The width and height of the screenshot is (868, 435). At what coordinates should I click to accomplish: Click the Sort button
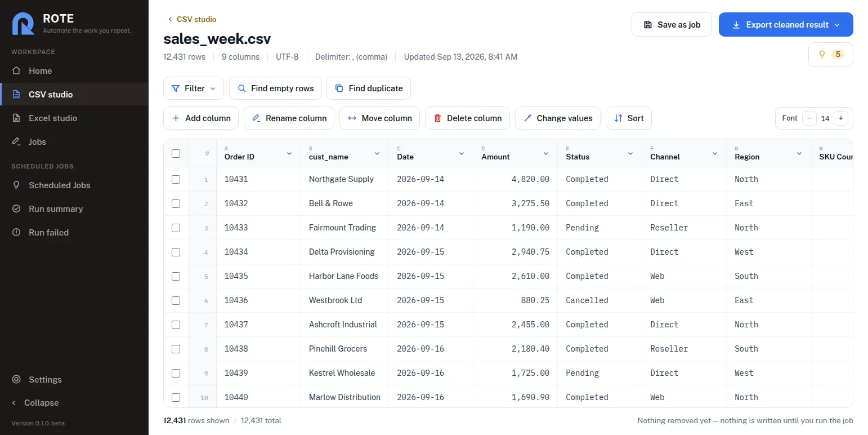(629, 118)
